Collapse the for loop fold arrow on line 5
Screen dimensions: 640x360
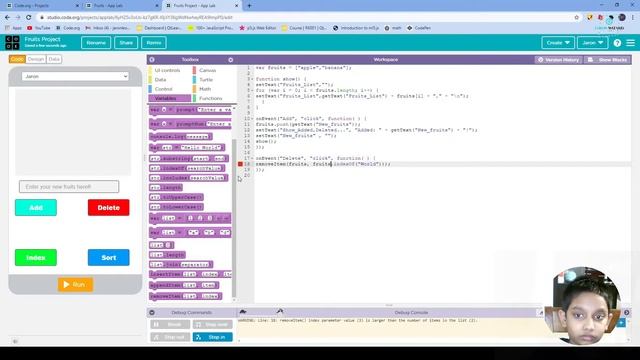[x=252, y=90]
